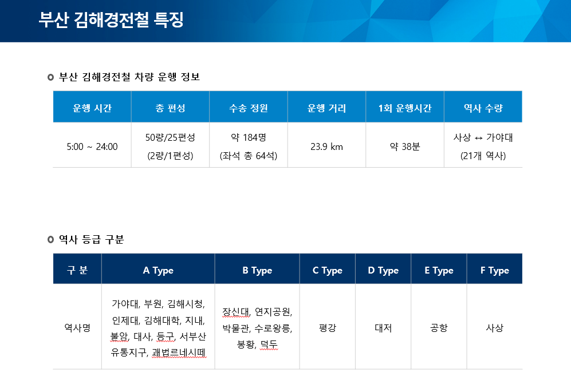This screenshot has width=571, height=392.
Task: Click the line '박물관, 수로왕릉,'
Action: [257, 328]
